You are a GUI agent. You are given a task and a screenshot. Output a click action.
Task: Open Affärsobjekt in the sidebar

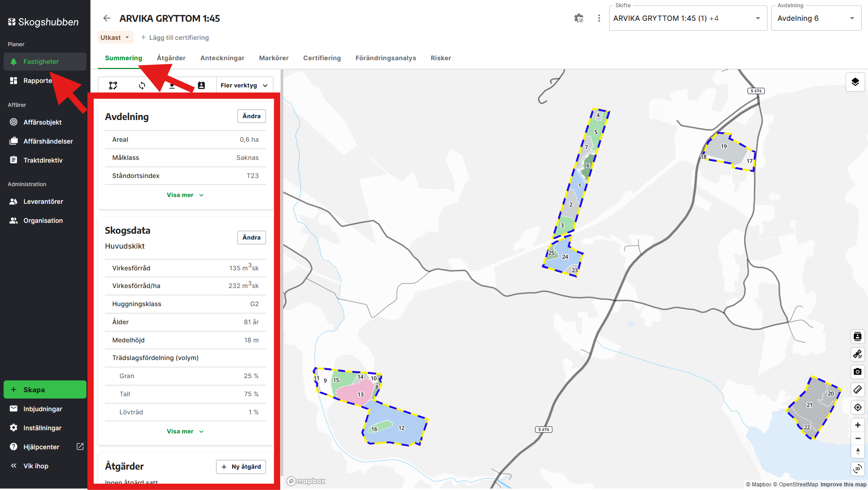pyautogui.click(x=42, y=122)
